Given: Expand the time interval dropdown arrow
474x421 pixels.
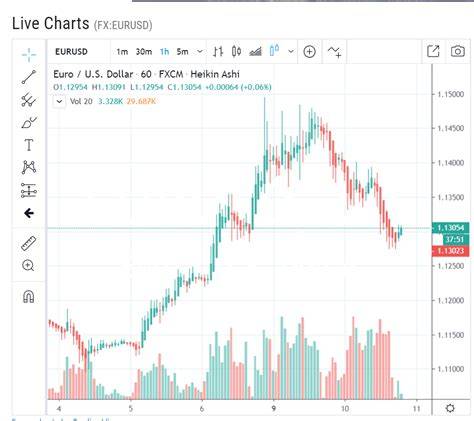Looking at the screenshot, I should 200,52.
